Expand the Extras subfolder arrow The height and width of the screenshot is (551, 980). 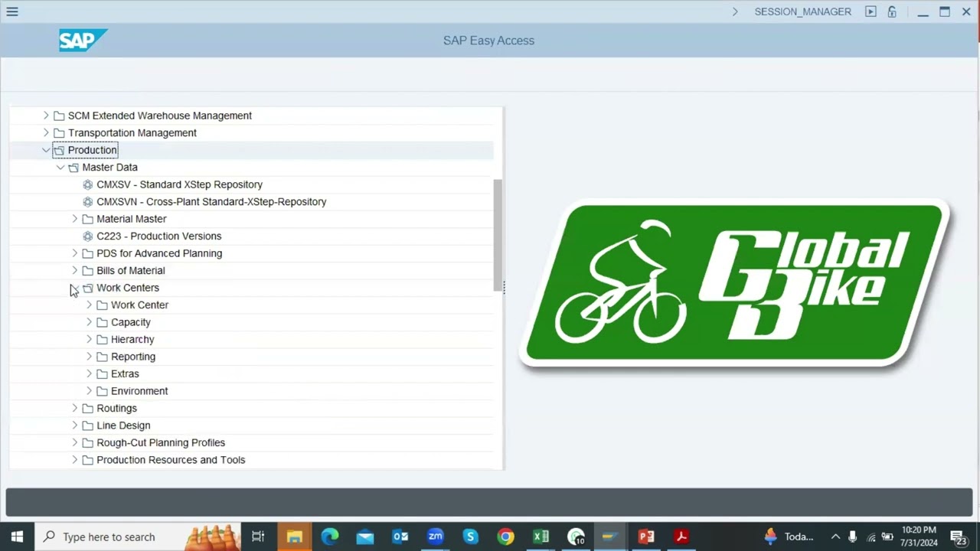click(x=89, y=373)
